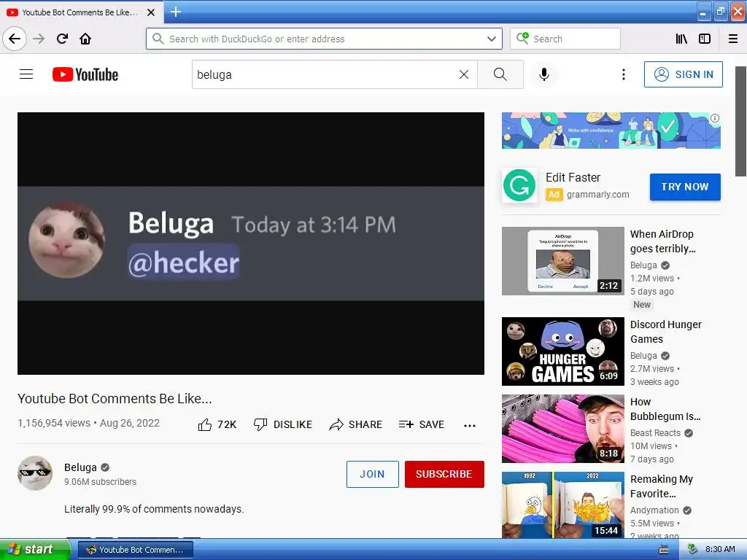The image size is (747, 560).
Task: Open the Windows start button
Action: [34, 550]
